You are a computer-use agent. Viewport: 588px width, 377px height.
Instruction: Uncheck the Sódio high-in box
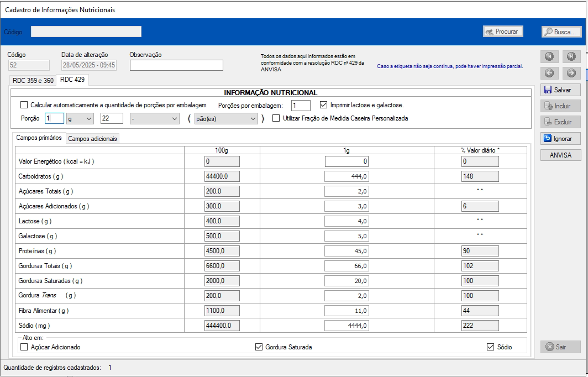click(491, 347)
